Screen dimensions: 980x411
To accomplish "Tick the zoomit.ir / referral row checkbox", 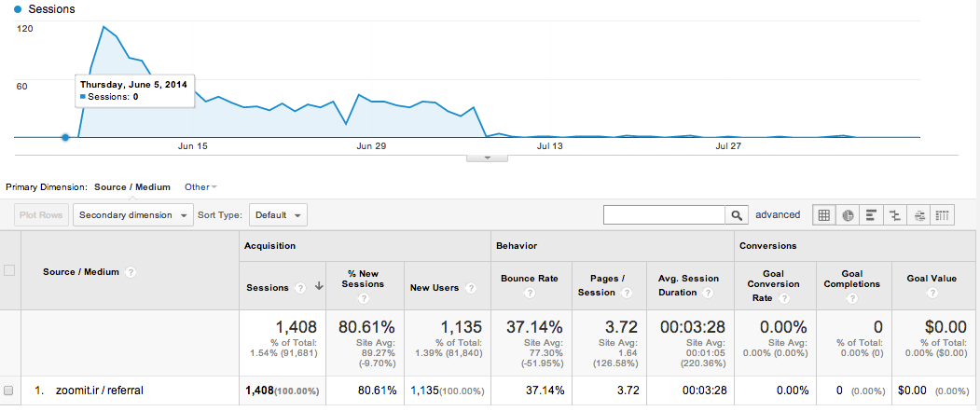I will (x=9, y=390).
